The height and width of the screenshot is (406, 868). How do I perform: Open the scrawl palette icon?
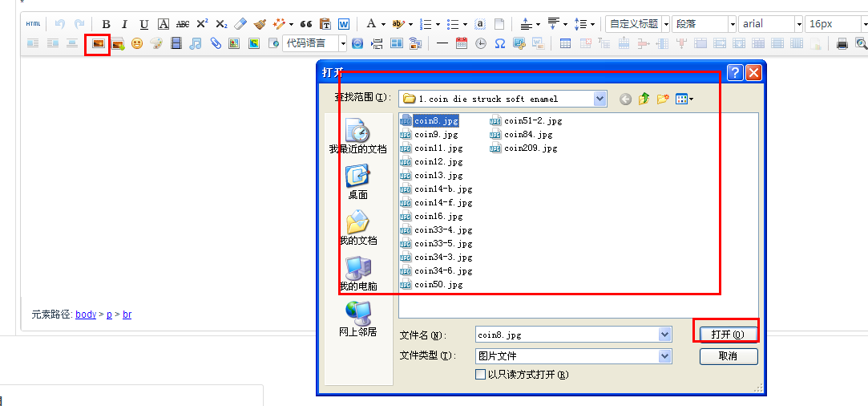156,43
